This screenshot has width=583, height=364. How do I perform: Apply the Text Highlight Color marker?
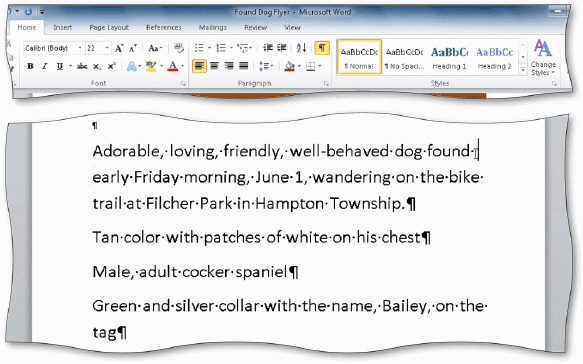click(151, 66)
